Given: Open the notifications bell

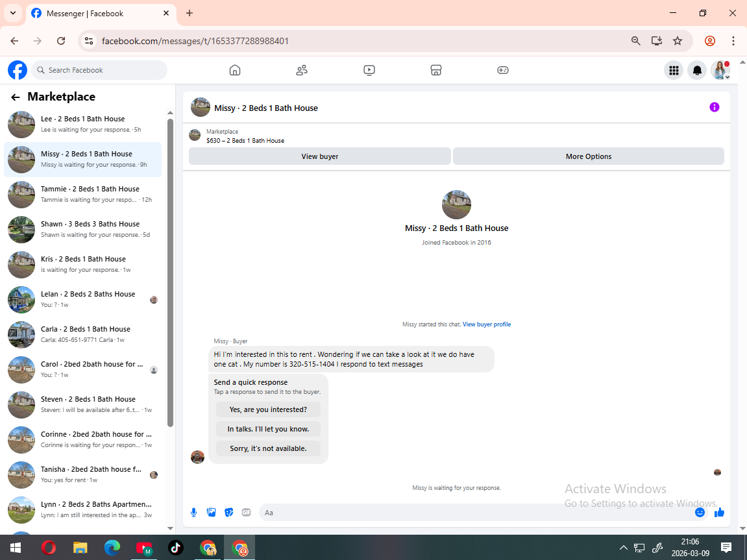Looking at the screenshot, I should [697, 71].
